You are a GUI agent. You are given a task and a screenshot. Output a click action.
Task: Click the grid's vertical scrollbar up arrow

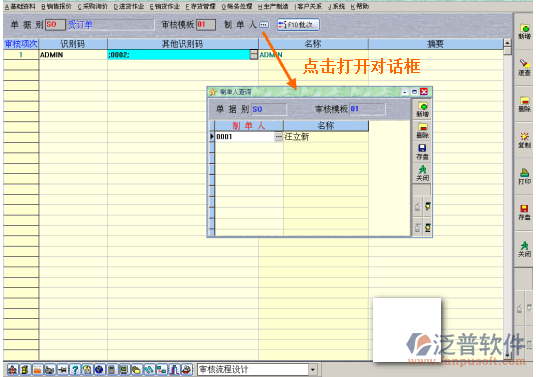[x=507, y=43]
